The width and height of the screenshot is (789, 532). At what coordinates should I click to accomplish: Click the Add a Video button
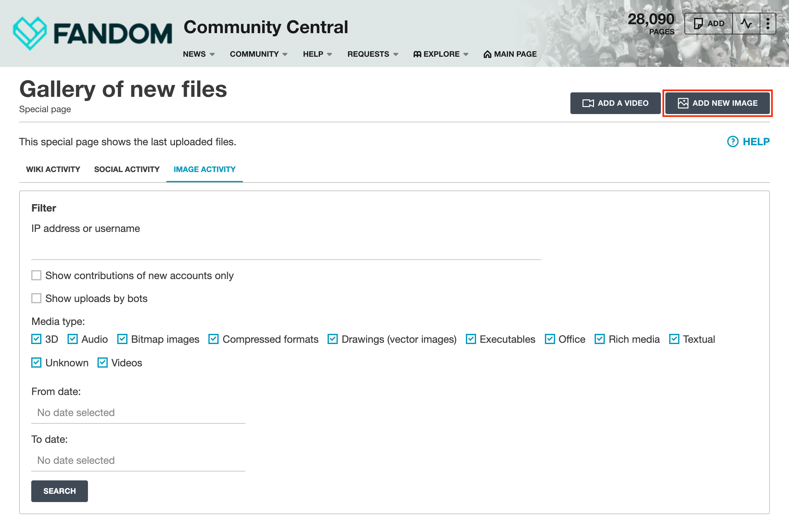click(615, 103)
